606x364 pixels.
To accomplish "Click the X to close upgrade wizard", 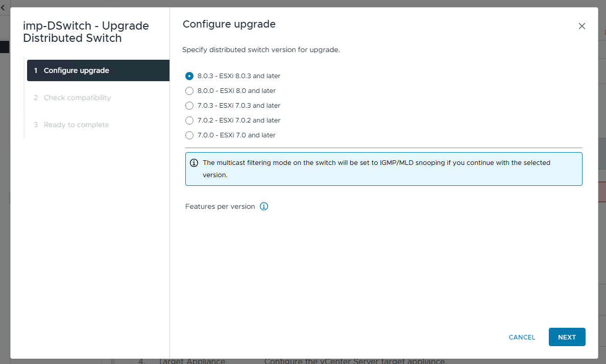I will [581, 26].
